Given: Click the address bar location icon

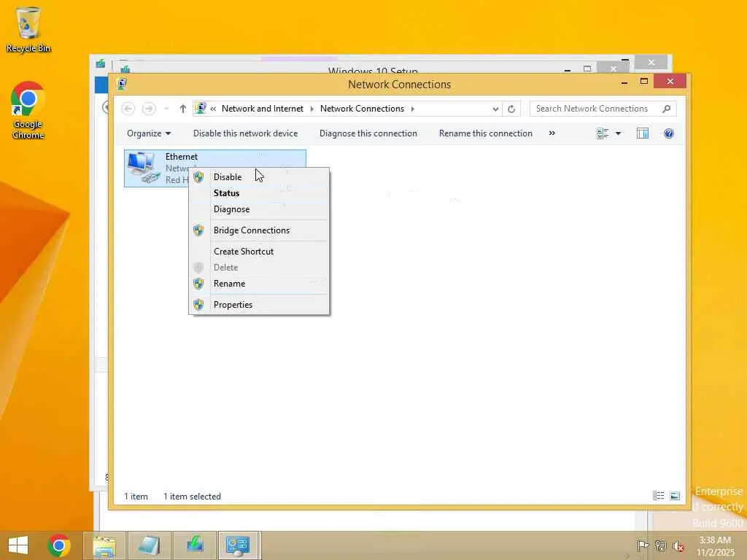Looking at the screenshot, I should click(201, 109).
